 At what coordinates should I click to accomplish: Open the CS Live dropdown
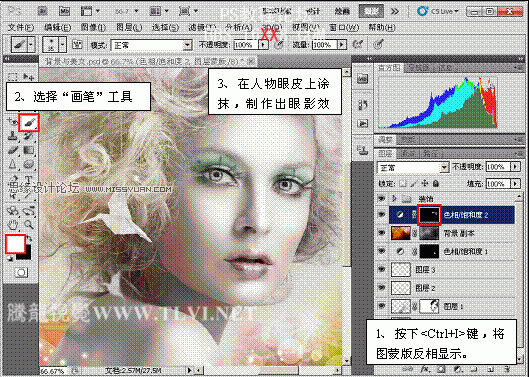(x=439, y=11)
